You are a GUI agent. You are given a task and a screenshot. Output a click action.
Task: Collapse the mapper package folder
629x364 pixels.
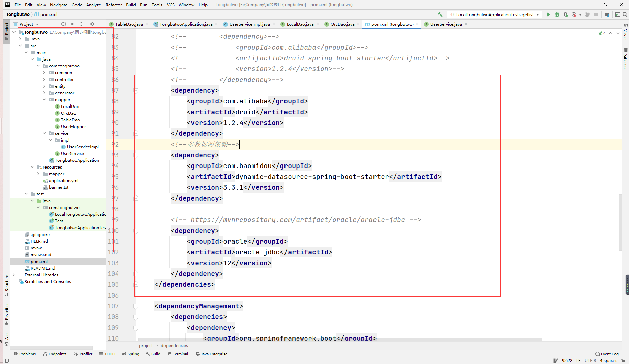coord(44,99)
